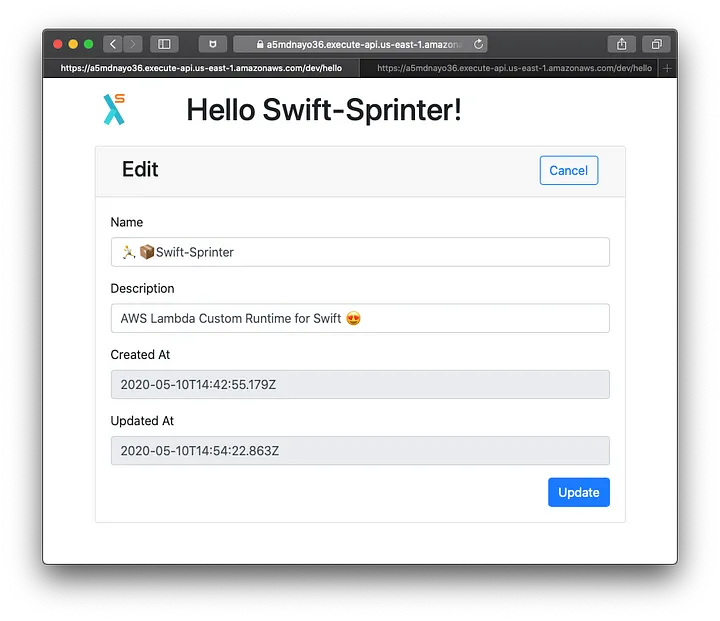720x621 pixels.
Task: Click the padlock icon in address bar
Action: click(260, 44)
